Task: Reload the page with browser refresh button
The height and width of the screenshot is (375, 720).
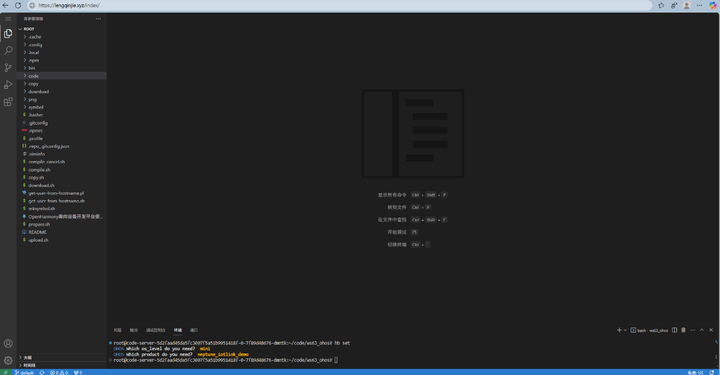Action: pyautogui.click(x=17, y=6)
